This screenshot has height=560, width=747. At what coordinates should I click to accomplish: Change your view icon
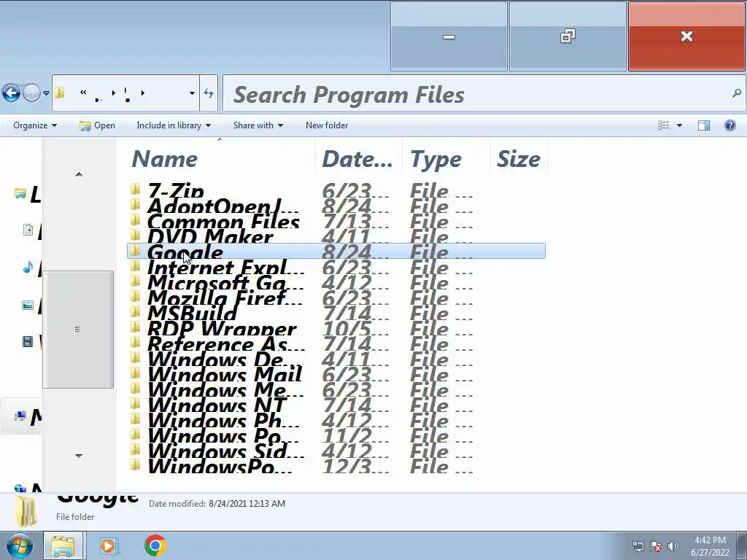(664, 125)
